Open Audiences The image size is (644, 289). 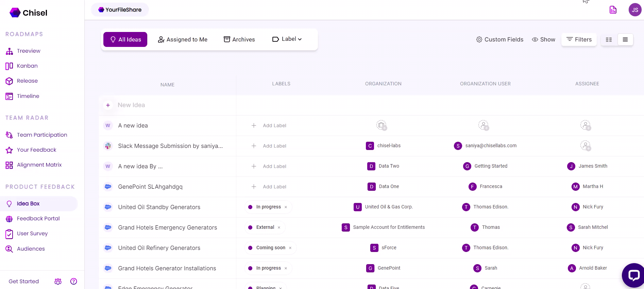(x=25, y=249)
